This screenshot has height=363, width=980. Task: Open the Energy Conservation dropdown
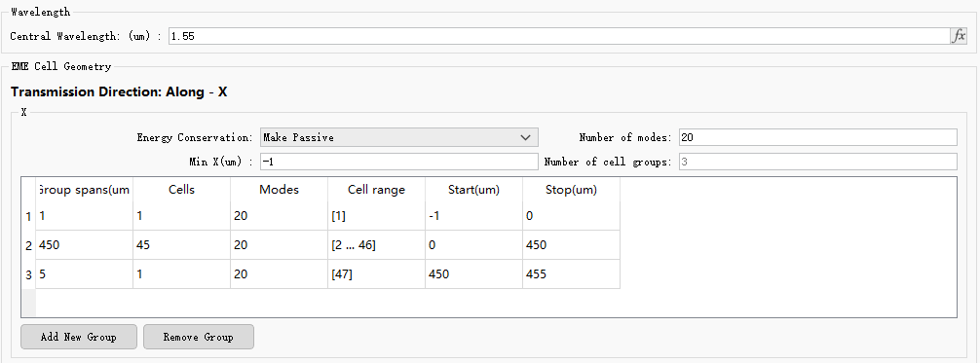[x=398, y=137]
